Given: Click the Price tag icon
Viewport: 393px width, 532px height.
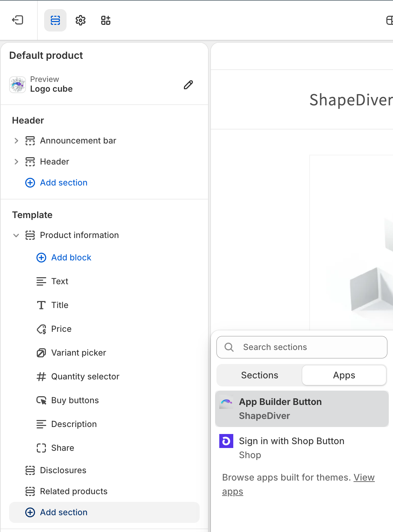Looking at the screenshot, I should coord(41,329).
